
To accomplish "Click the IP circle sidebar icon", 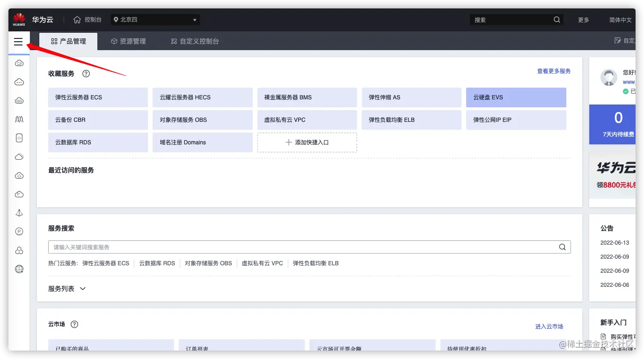I will (x=19, y=232).
